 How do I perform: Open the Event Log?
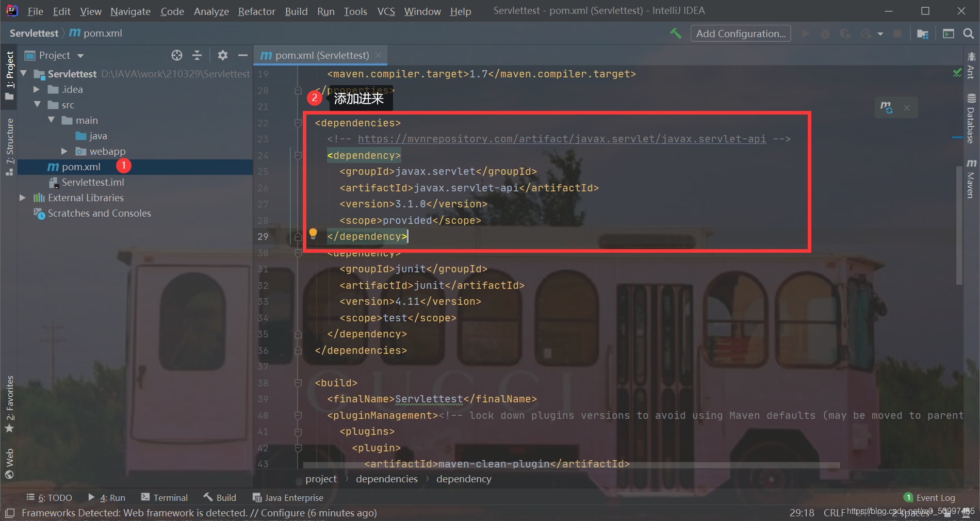tap(929, 498)
